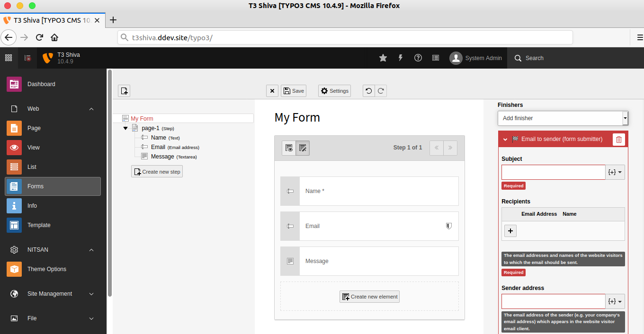The width and height of the screenshot is (644, 334).
Task: Click the Undo icon in the form toolbar
Action: pos(369,91)
